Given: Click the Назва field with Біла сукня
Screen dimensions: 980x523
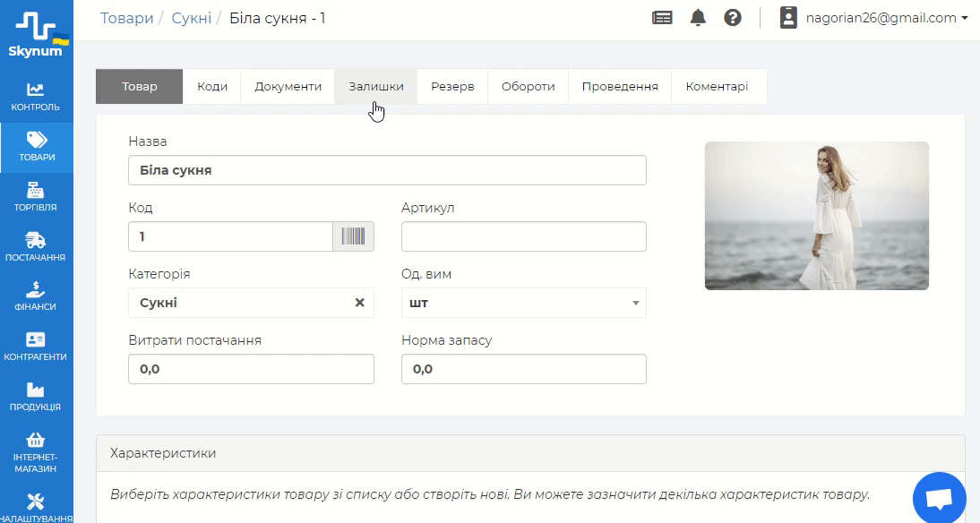Looking at the screenshot, I should pyautogui.click(x=388, y=170).
